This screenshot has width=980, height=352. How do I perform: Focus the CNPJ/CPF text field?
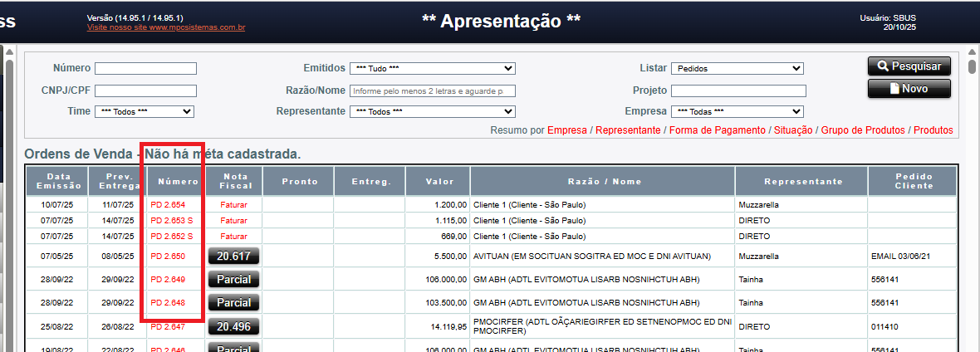[145, 90]
